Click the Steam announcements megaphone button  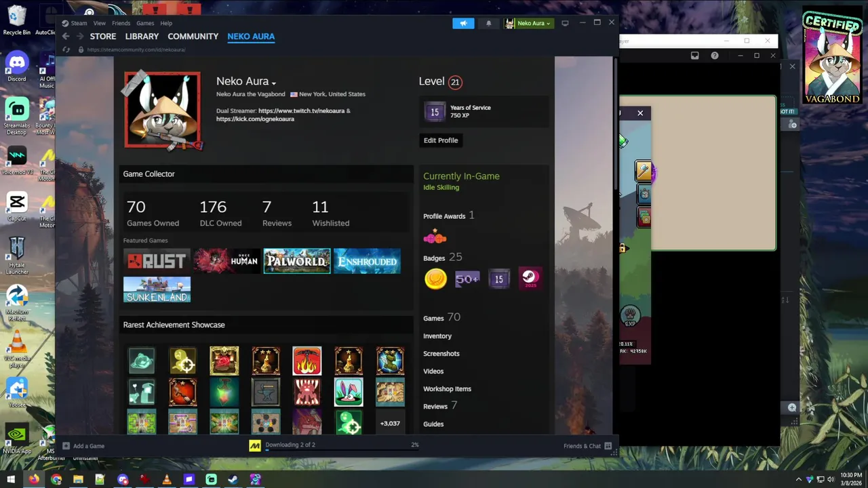(x=463, y=23)
